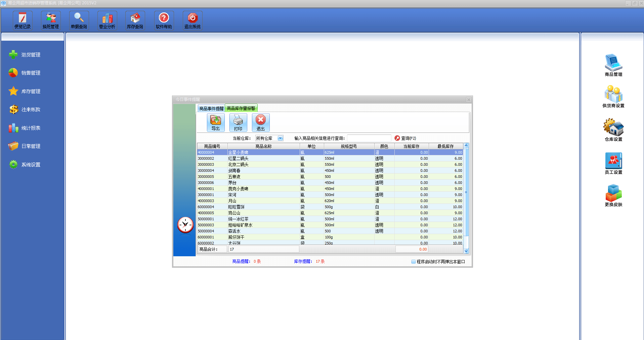Expand the 当前仓库 warehouse dropdown
The height and width of the screenshot is (340, 644).
pos(280,138)
